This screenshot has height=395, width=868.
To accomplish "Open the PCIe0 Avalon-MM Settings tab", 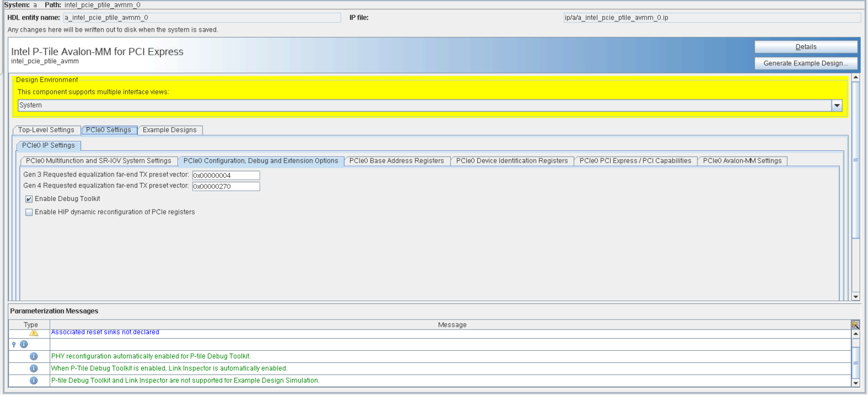I will 742,161.
